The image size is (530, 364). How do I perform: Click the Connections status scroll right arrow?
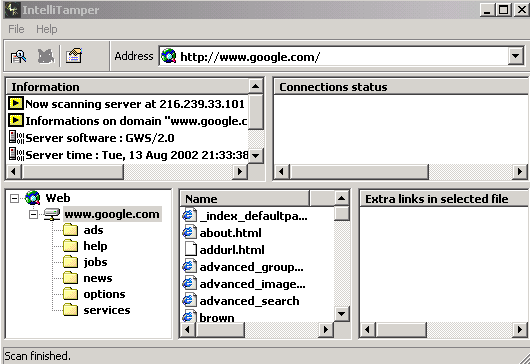520,172
